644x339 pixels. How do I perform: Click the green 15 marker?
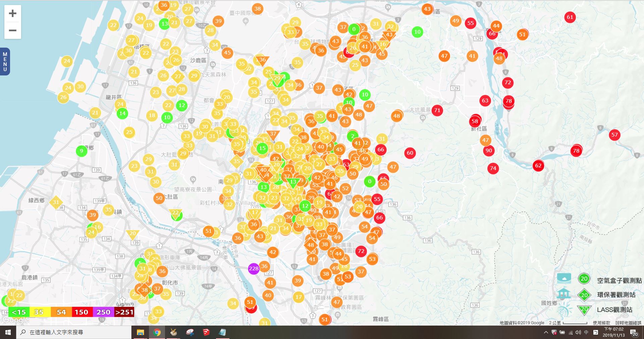coord(262,148)
